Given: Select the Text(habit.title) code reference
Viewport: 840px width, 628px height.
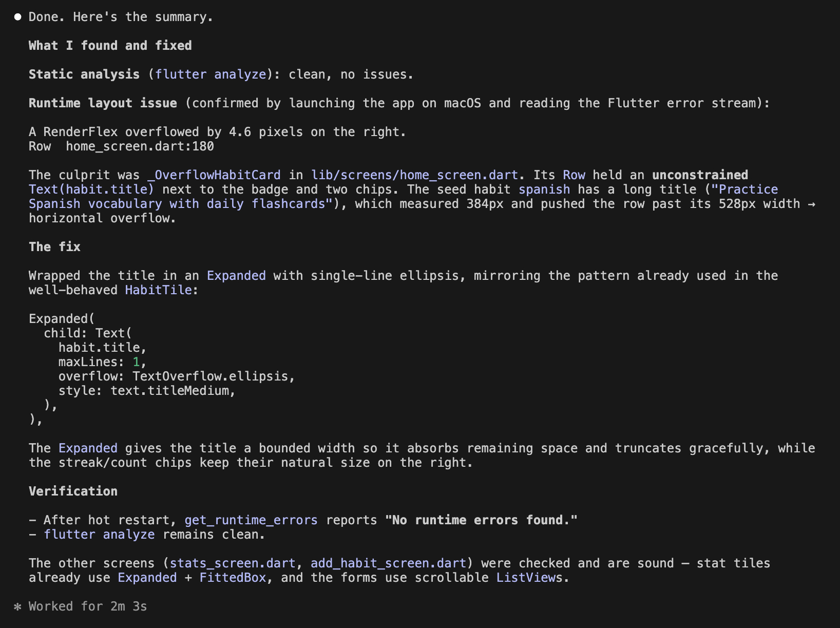Looking at the screenshot, I should 91,189.
